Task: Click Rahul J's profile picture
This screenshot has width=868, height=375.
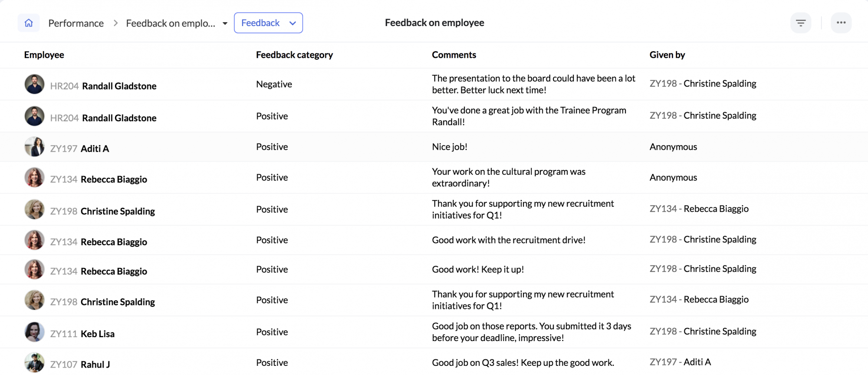Action: pyautogui.click(x=34, y=363)
